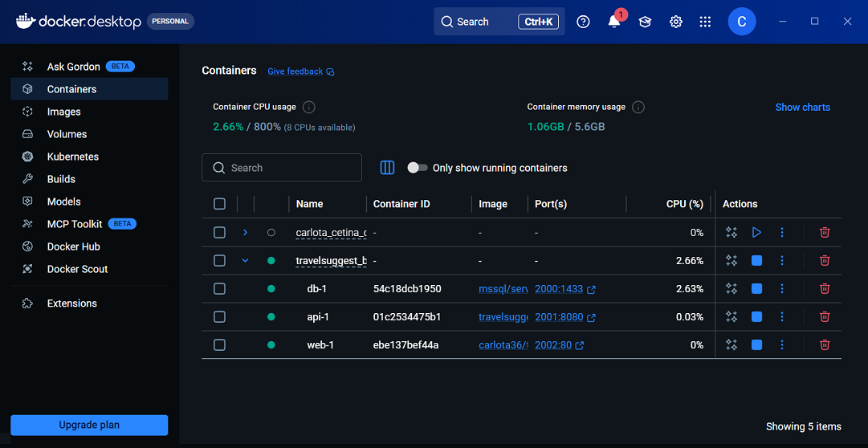Open port link 2000:1433

pyautogui.click(x=565, y=289)
